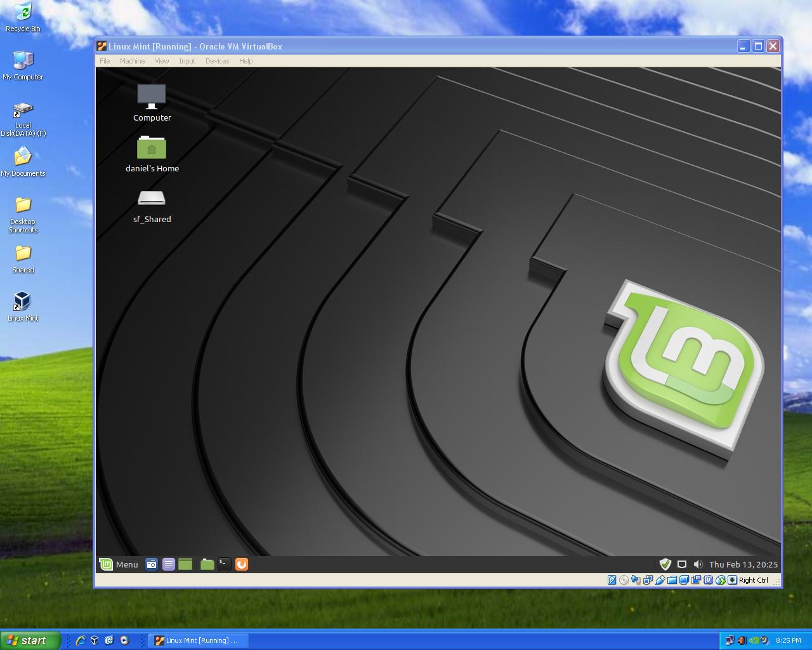Viewport: 812px width, 650px height.
Task: Open Update Manager shield icon
Action: pyautogui.click(x=665, y=564)
